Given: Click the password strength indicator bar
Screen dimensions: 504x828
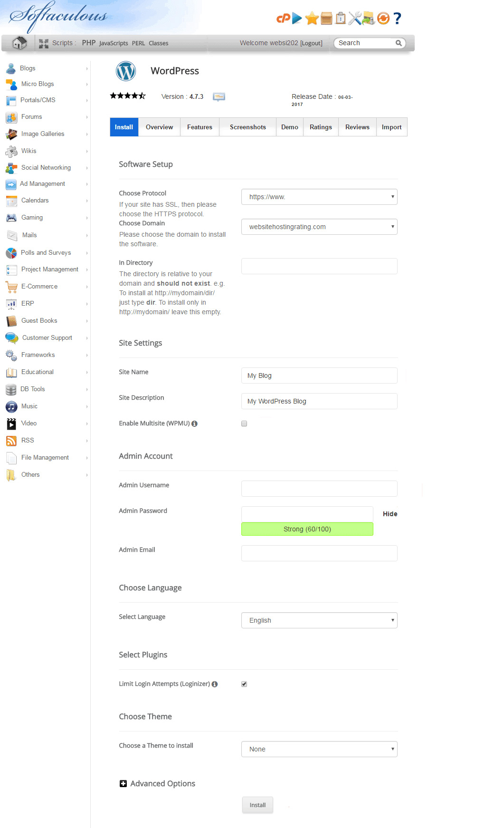Looking at the screenshot, I should tap(307, 529).
